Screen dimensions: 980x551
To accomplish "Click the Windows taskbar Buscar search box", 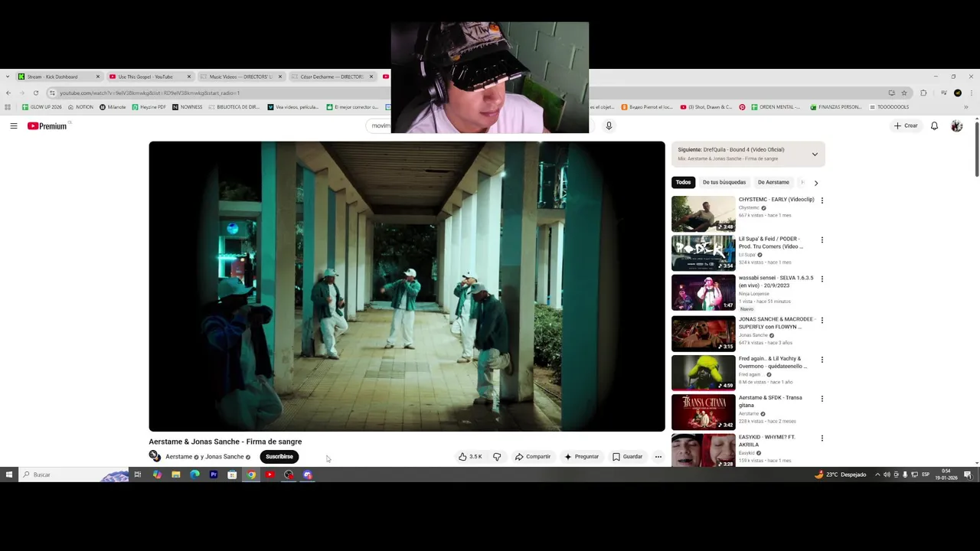I will pyautogui.click(x=73, y=474).
